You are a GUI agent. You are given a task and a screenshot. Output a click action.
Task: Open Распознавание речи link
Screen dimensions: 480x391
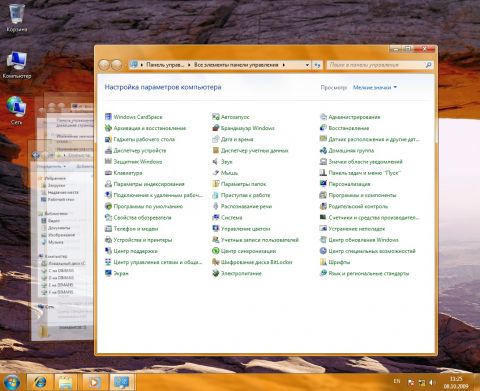click(x=246, y=206)
